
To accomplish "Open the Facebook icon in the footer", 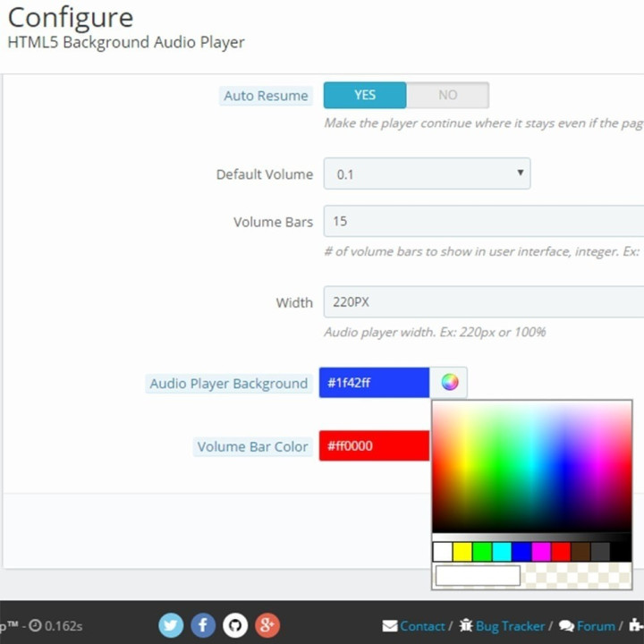I will [203, 625].
